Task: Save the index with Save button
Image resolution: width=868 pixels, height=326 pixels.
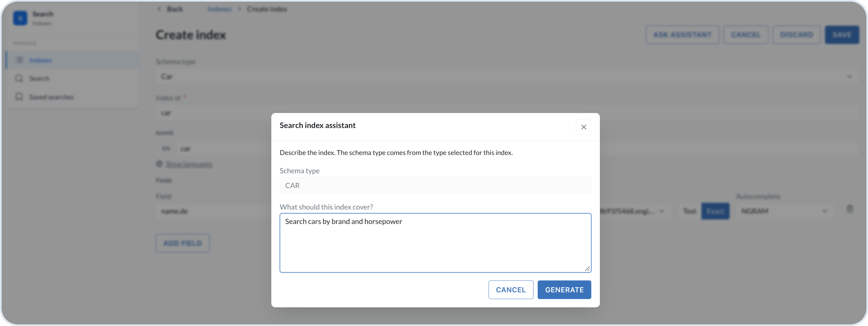Action: pyautogui.click(x=841, y=35)
